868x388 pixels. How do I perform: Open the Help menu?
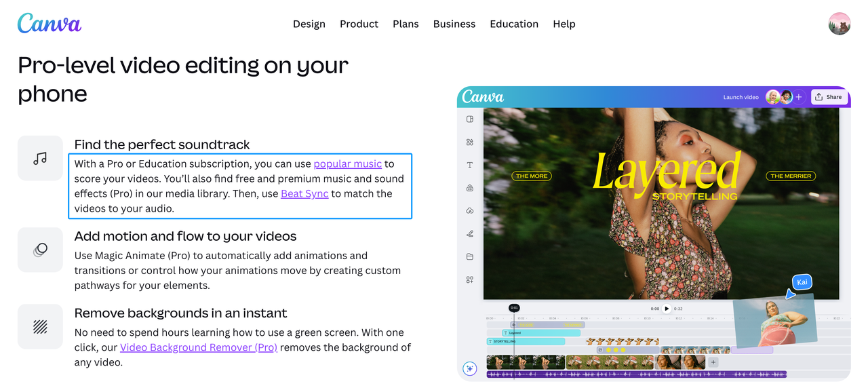click(564, 24)
